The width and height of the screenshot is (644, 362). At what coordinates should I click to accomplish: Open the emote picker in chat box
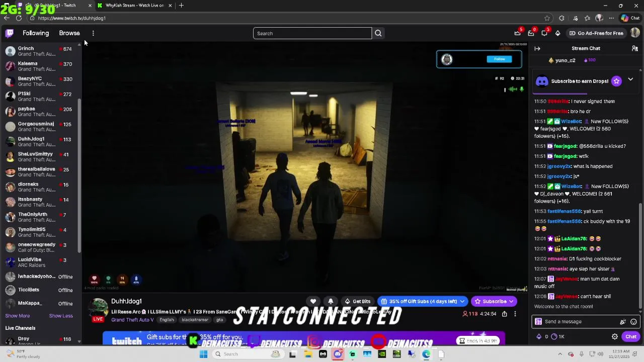pos(633,322)
